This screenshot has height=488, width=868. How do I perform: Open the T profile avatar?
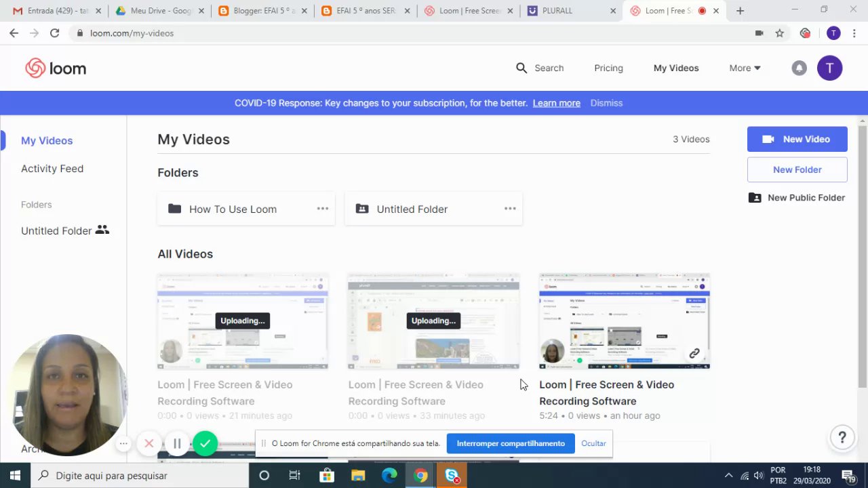pos(829,68)
